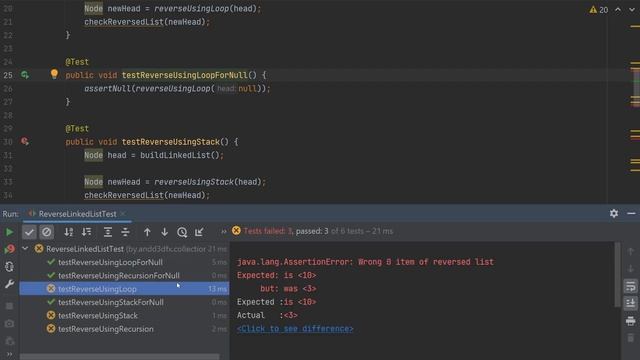Viewport: 640px width, 360px height.
Task: Click editor vertical scrollbar thumb
Action: (636, 88)
